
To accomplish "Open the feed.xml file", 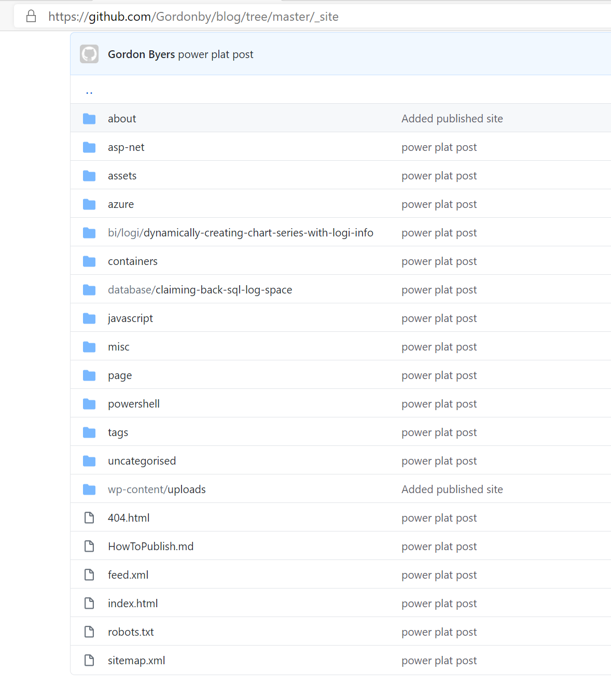I will 128,575.
